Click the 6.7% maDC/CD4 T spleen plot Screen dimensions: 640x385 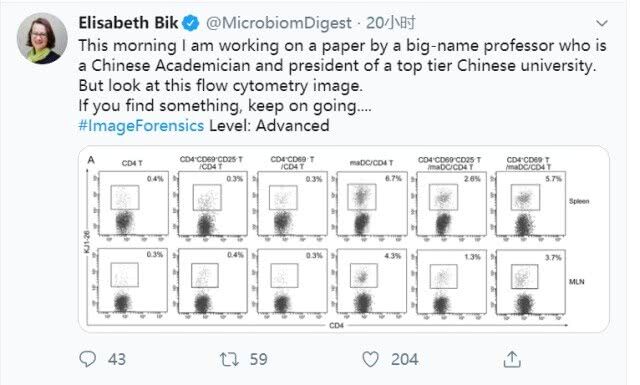(372, 204)
